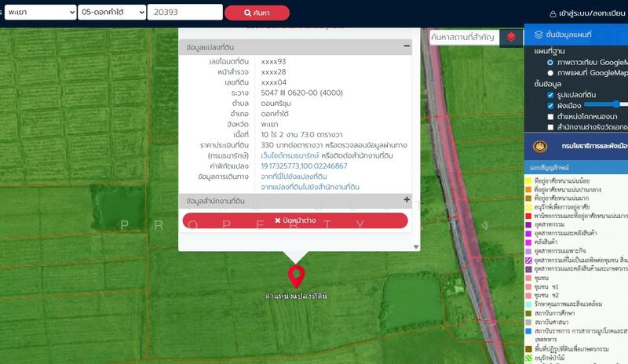The height and width of the screenshot is (364, 628).
Task: Open the 05-ดอกคำใต้ district dropdown
Action: coord(111,13)
